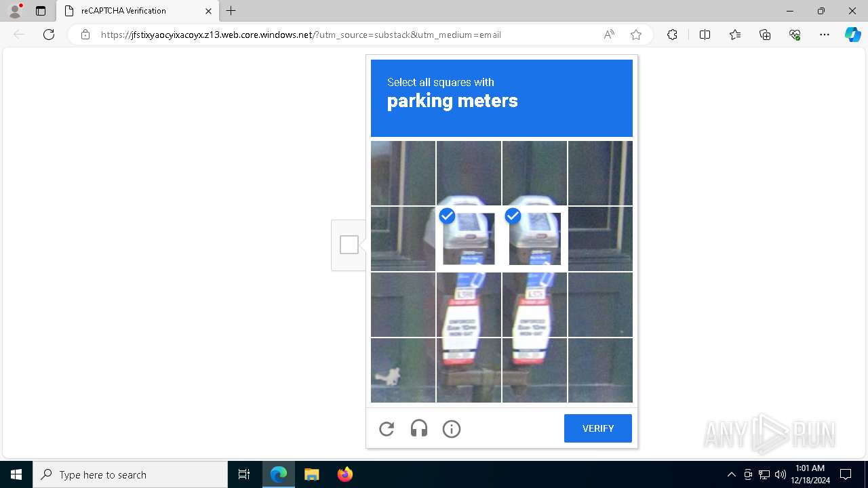Viewport: 868px width, 488px height.
Task: Open a new browser tab
Action: [231, 11]
